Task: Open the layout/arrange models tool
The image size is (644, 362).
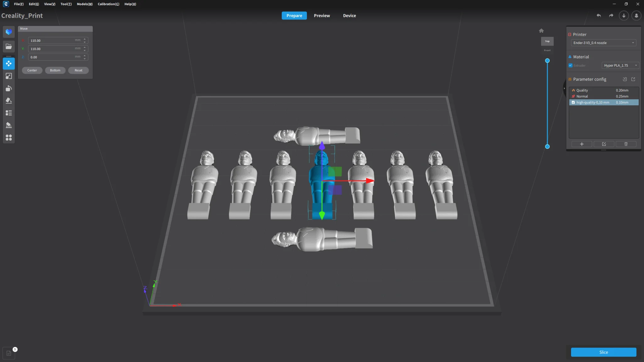Action: tap(8, 138)
